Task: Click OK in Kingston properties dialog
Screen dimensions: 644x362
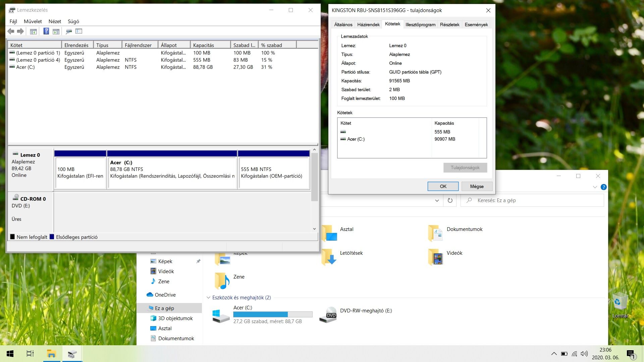Action: pyautogui.click(x=443, y=186)
